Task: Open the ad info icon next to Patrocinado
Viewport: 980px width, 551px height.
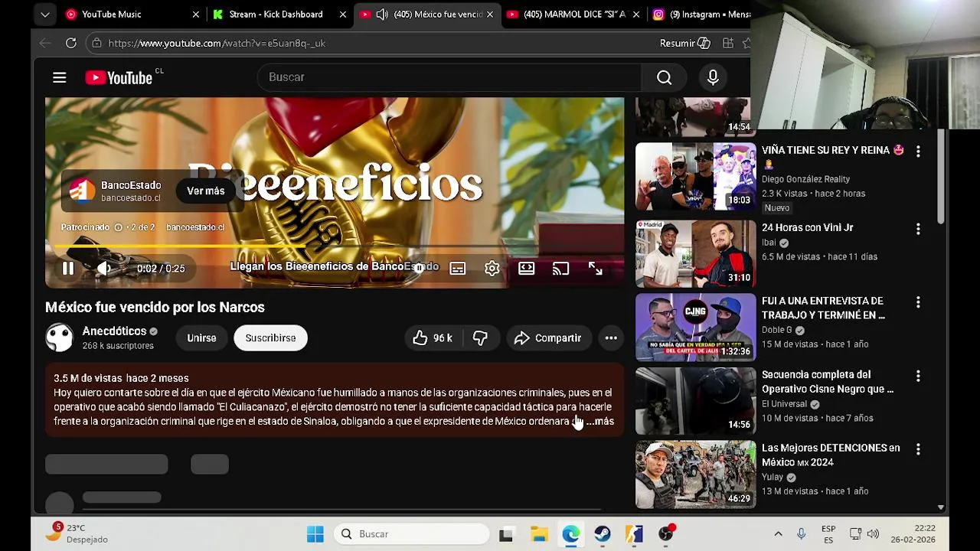Action: point(118,227)
